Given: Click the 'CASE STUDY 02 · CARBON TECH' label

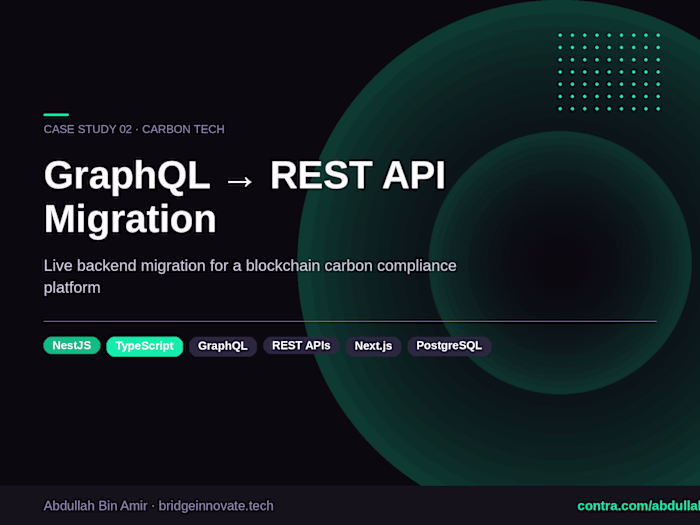Looking at the screenshot, I should [134, 129].
